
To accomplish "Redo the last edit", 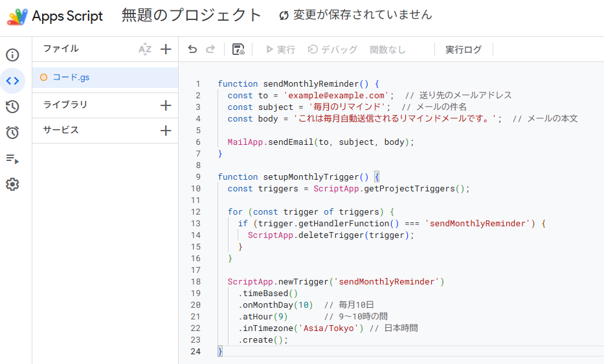I will [210, 49].
